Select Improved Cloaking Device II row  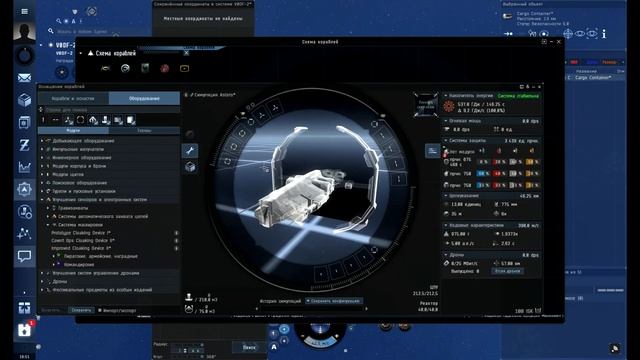pyautogui.click(x=109, y=248)
